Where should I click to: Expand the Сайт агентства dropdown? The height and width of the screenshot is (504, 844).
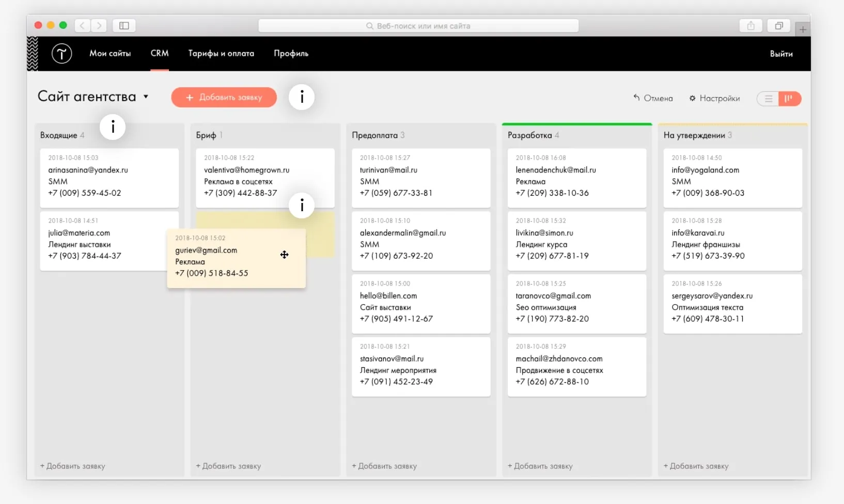pyautogui.click(x=146, y=97)
